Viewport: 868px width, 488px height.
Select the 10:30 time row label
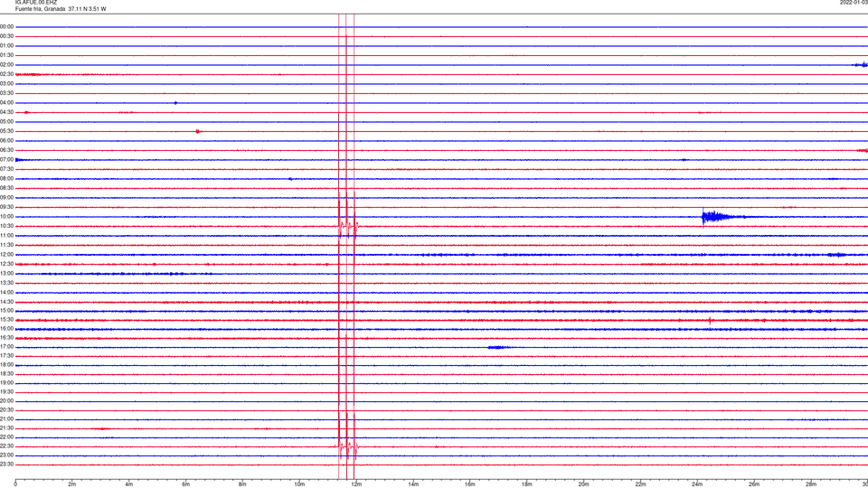pos(7,226)
